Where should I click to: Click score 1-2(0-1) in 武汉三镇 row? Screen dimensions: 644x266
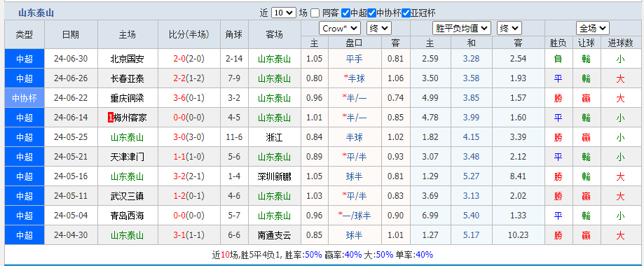[x=189, y=196]
